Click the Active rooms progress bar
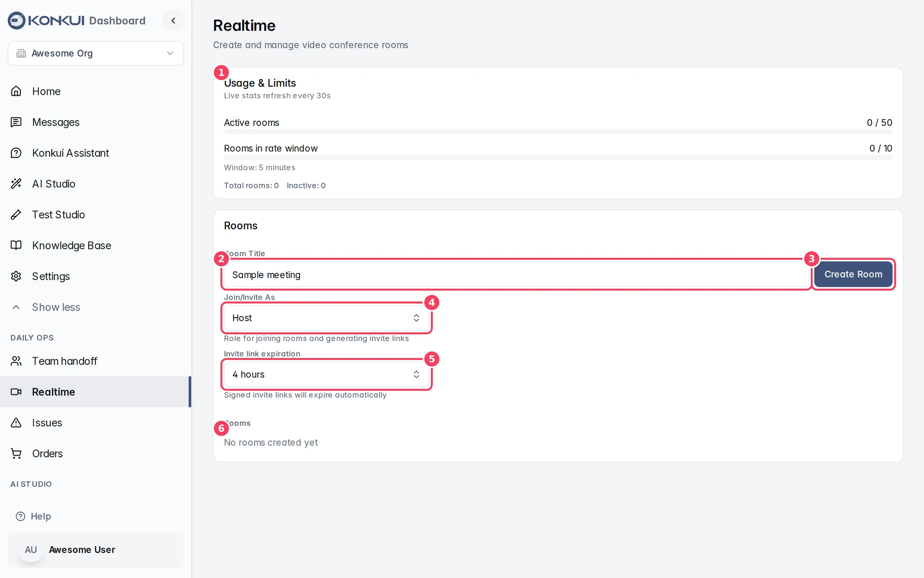The image size is (924, 578). tap(558, 132)
